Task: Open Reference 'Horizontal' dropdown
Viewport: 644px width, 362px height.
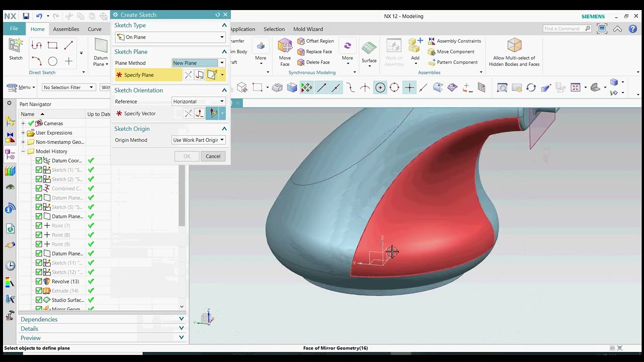Action: point(198,102)
